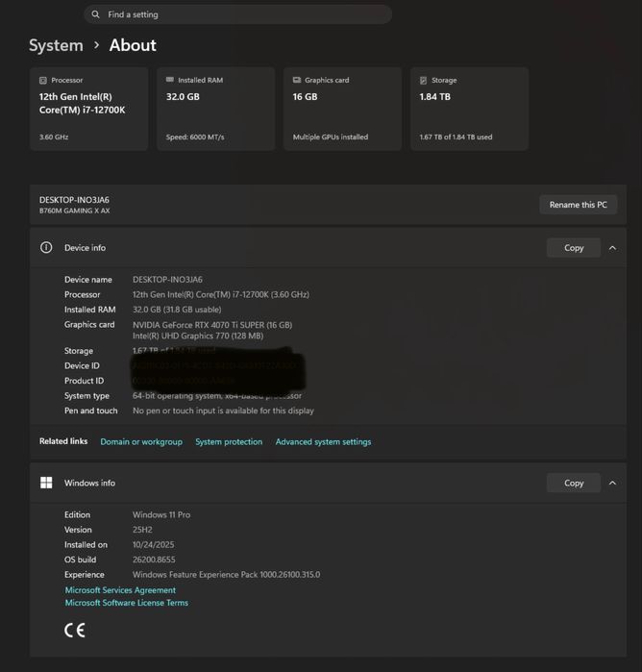
Task: Click the breadcrumb chevron after System
Action: (96, 45)
